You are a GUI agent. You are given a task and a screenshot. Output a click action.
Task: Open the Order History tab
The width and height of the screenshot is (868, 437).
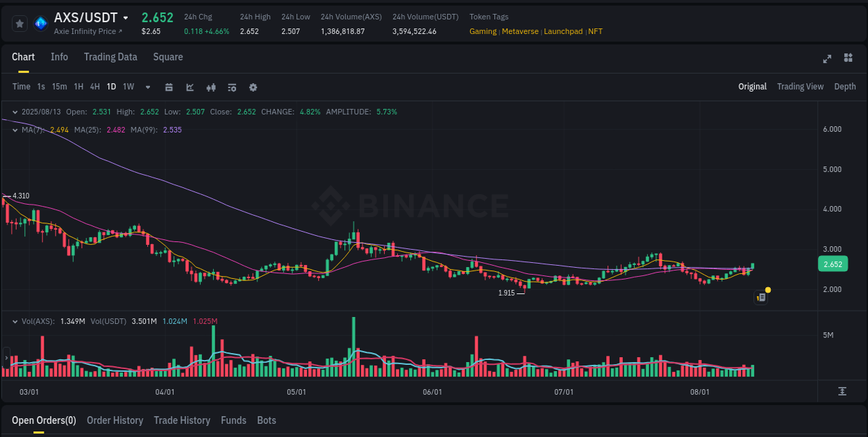tap(115, 420)
